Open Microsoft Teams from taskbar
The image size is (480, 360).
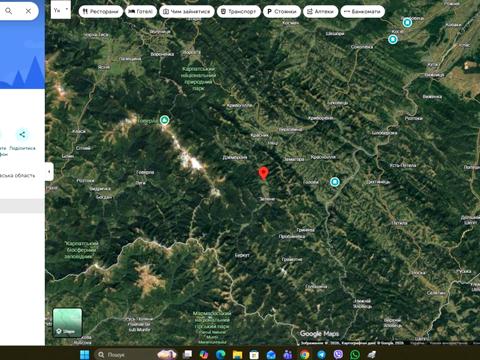288,354
